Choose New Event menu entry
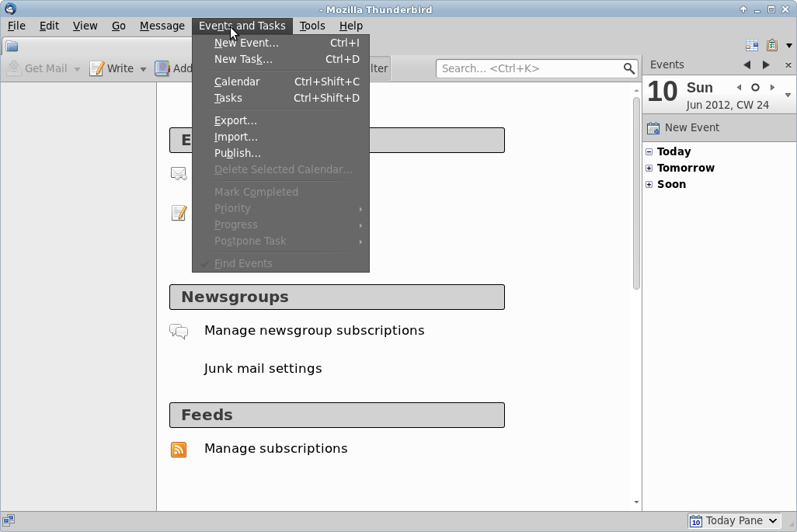Screen dimensions: 797x532 coord(280,43)
